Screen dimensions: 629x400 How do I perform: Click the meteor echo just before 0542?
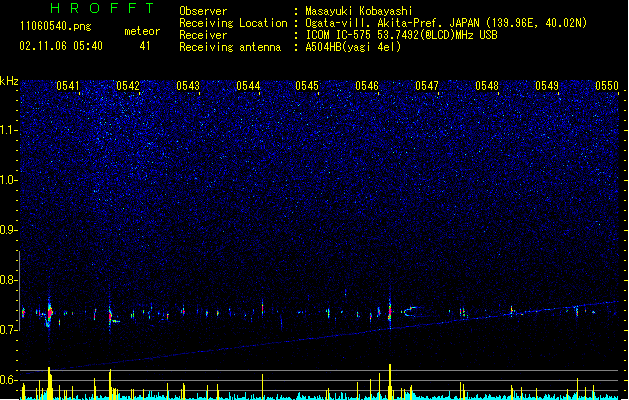(x=110, y=315)
